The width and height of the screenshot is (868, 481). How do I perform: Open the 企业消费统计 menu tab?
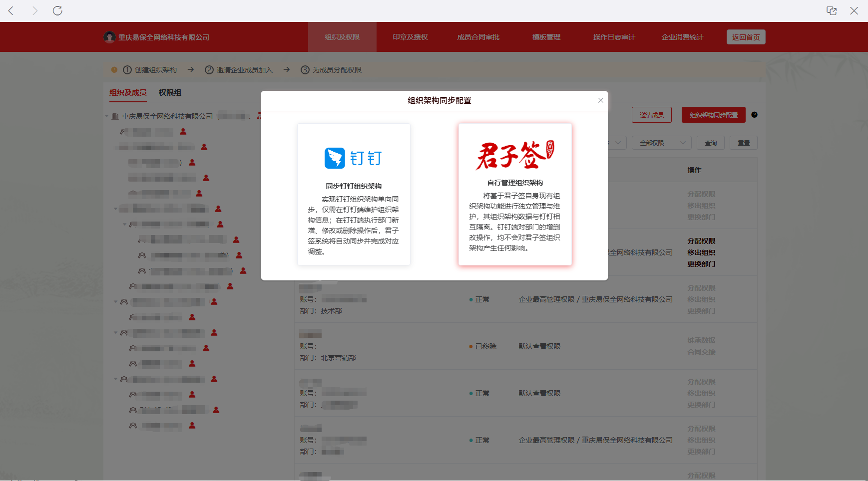[x=682, y=37]
